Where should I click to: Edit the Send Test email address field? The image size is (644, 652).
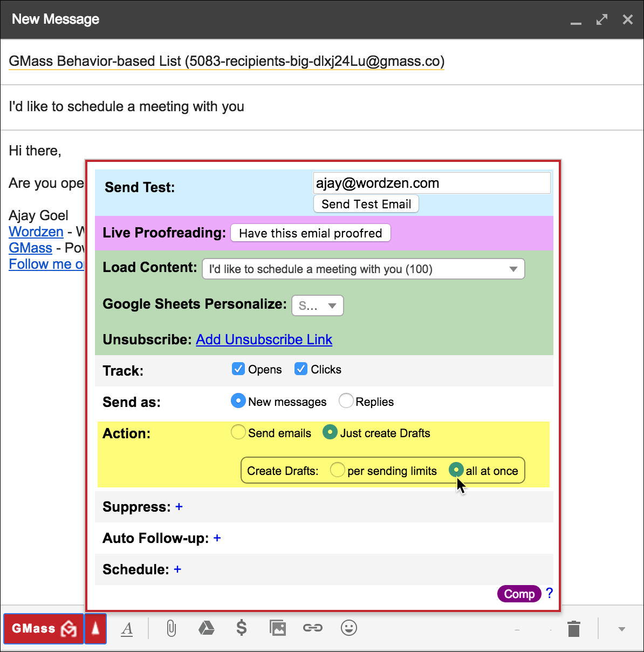coord(431,183)
